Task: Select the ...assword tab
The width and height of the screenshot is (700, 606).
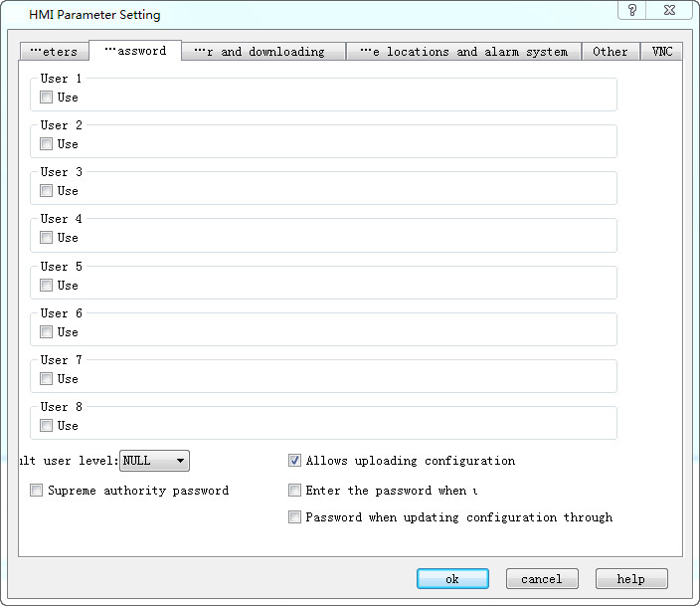Action: [135, 51]
